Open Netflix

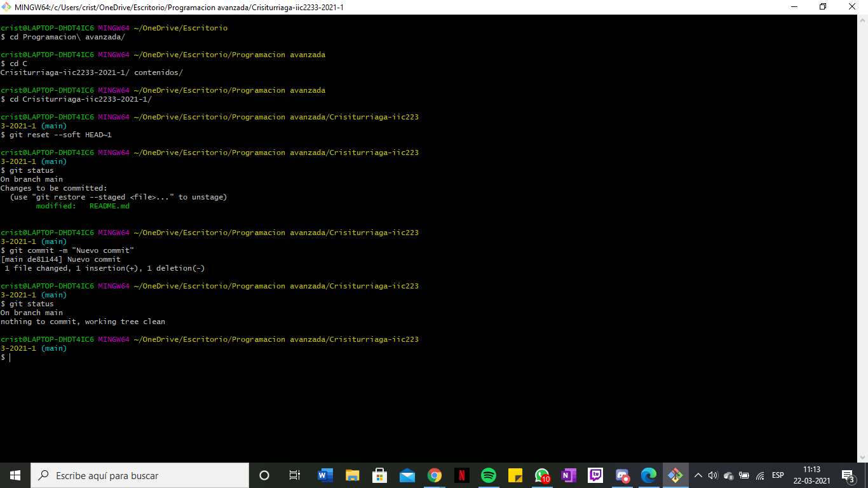coord(461,475)
